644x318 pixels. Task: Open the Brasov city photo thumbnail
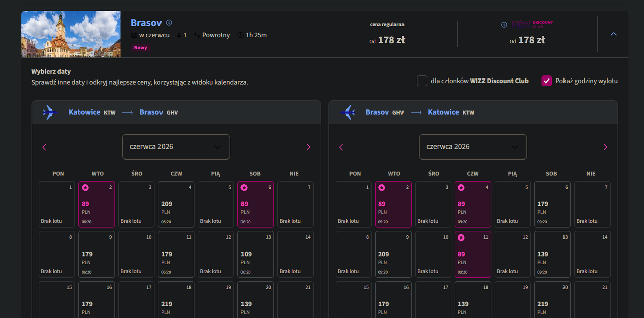pos(71,34)
